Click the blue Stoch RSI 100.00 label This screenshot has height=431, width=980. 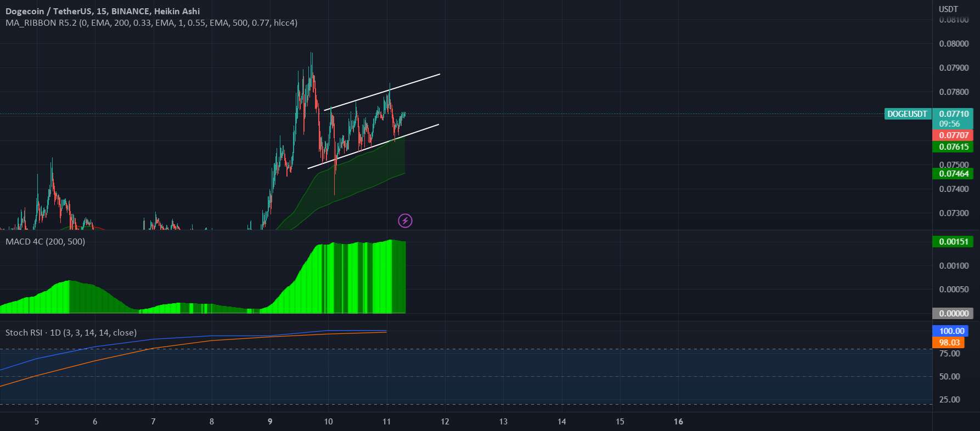pyautogui.click(x=950, y=331)
